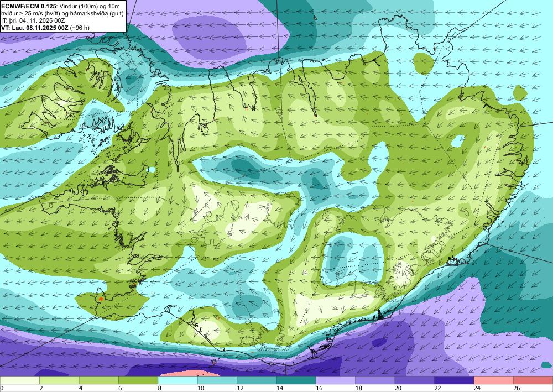This screenshot has width=553, height=392.
Task: Click the purple 18–20 m/s legend swatch
Action: (375, 380)
